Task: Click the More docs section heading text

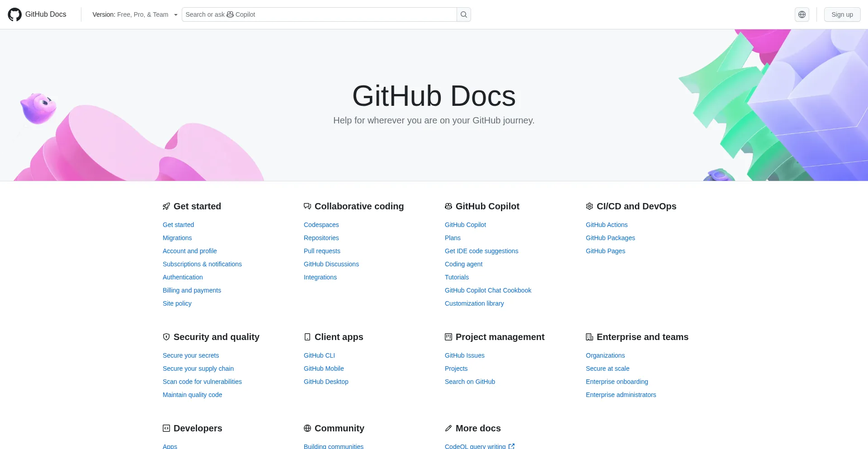Action: (x=478, y=428)
